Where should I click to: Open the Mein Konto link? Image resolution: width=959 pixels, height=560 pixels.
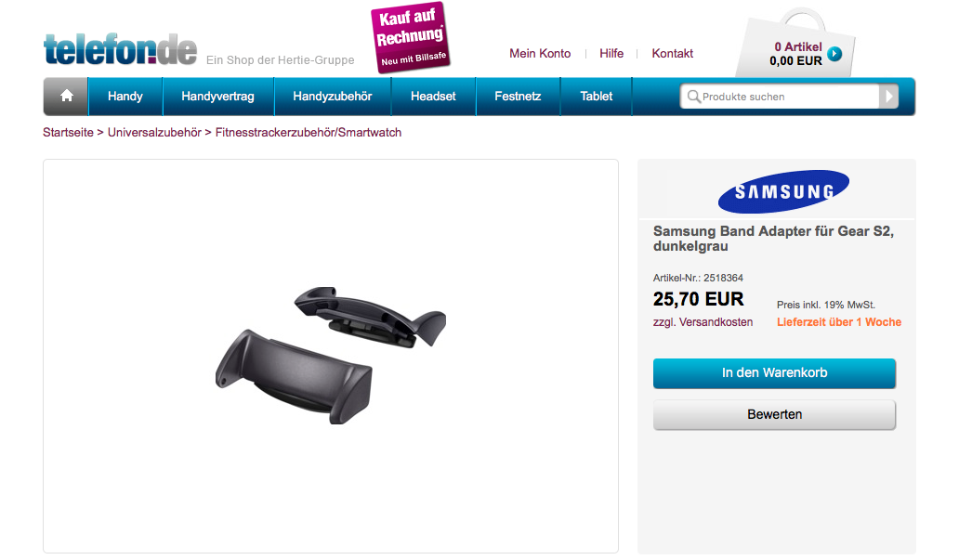click(x=540, y=53)
